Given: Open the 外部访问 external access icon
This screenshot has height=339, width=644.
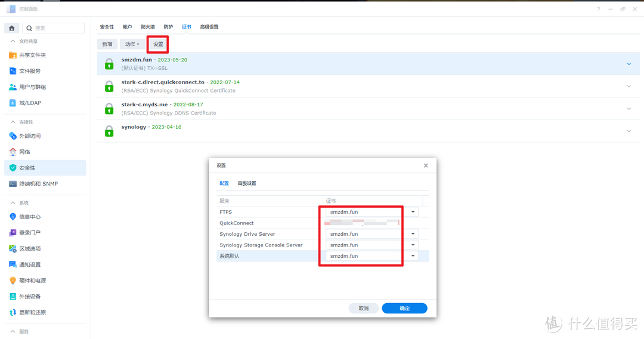Looking at the screenshot, I should 13,135.
